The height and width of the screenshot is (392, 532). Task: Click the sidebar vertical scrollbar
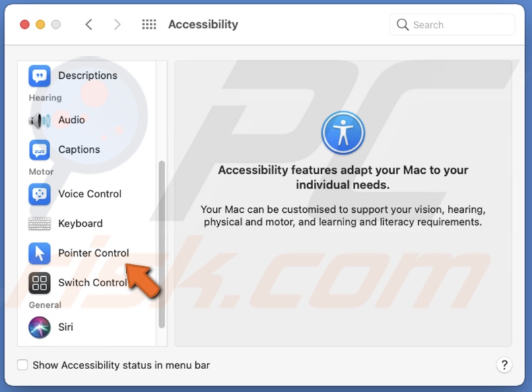[x=161, y=242]
